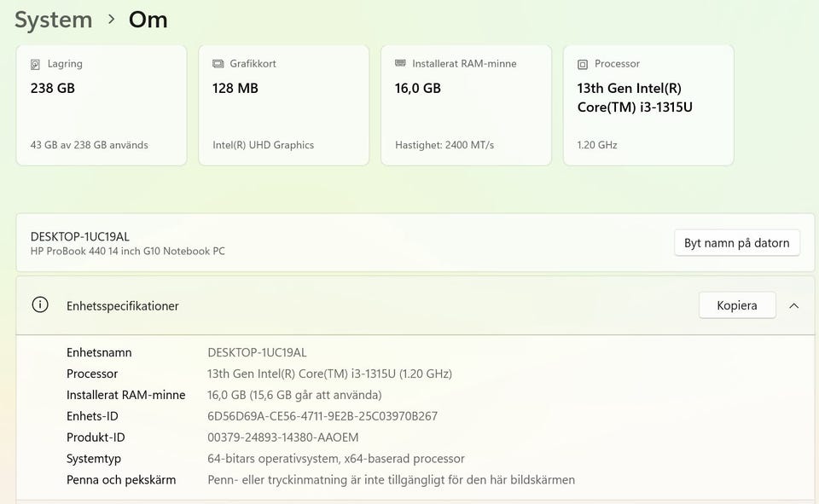Copy device specs with the Kopiera button
Screen dimensions: 819x504
pos(737,305)
